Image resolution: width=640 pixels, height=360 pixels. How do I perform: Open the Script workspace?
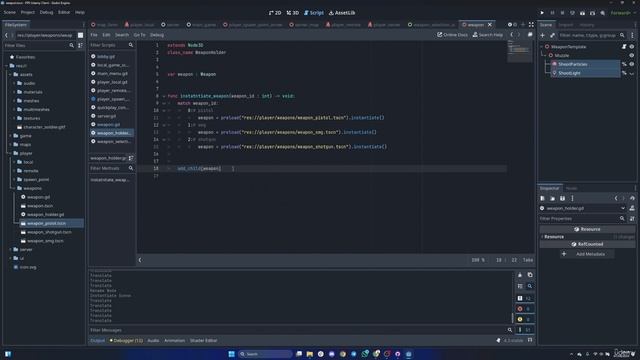point(314,13)
